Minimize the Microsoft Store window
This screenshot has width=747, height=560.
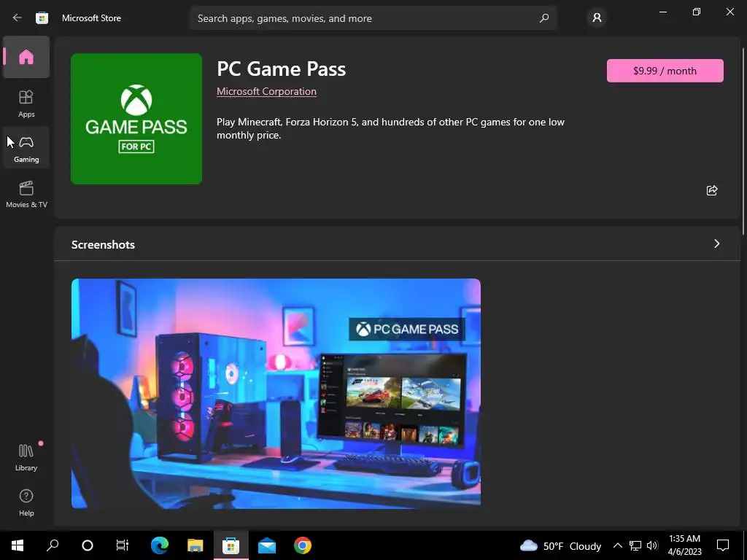tap(662, 12)
